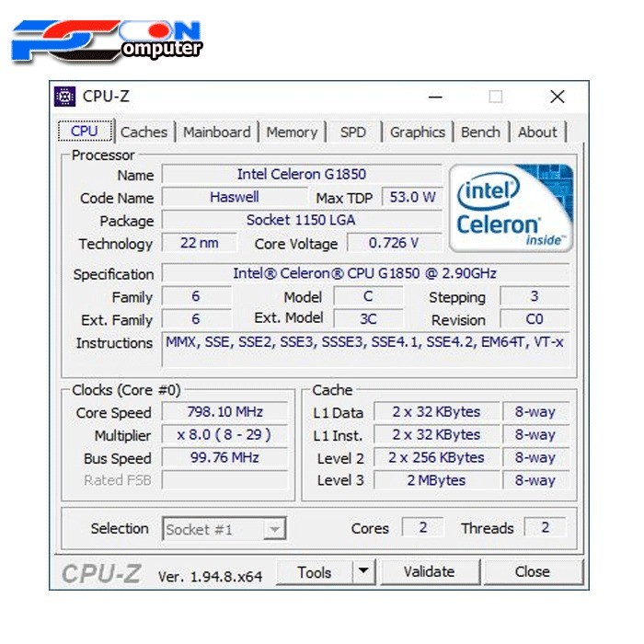Close the CPU-Z window with X
The image size is (644, 644).
coord(557,97)
